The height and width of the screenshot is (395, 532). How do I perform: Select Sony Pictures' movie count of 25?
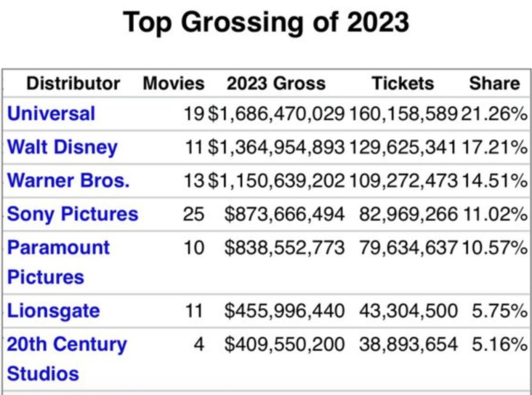point(193,214)
